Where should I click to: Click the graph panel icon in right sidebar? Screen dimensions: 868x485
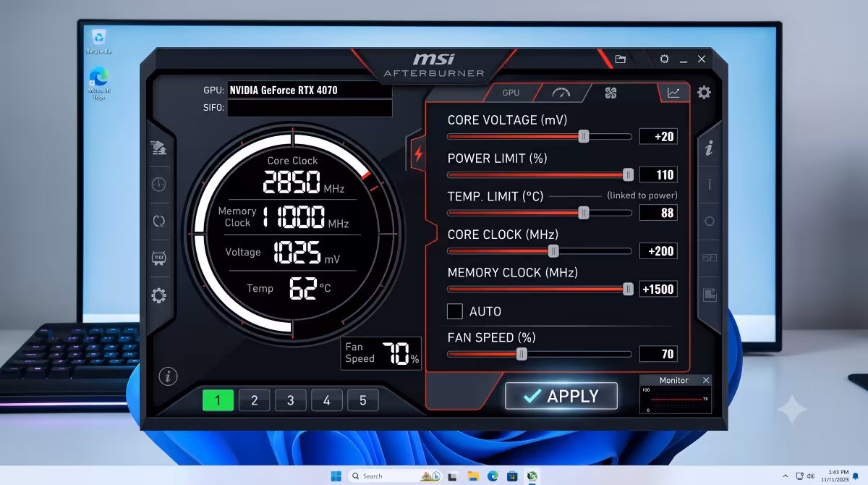coord(709,258)
